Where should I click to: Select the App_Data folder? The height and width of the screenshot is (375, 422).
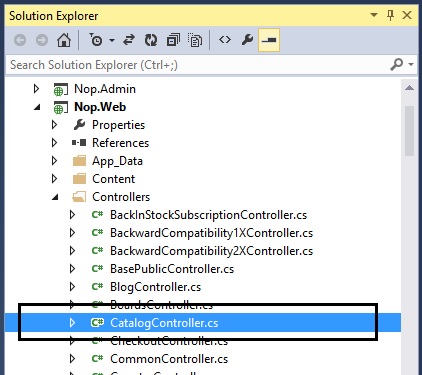tap(117, 161)
